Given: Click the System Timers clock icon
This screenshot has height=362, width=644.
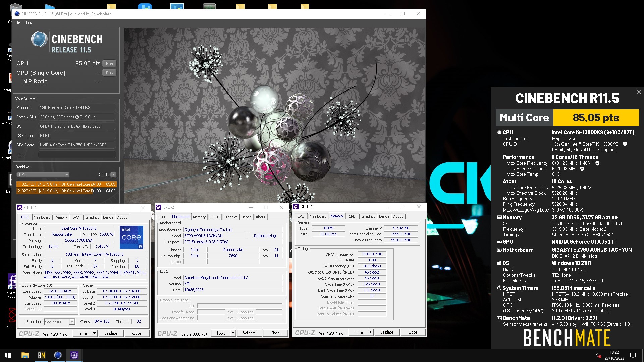Looking at the screenshot, I should [x=499, y=288].
